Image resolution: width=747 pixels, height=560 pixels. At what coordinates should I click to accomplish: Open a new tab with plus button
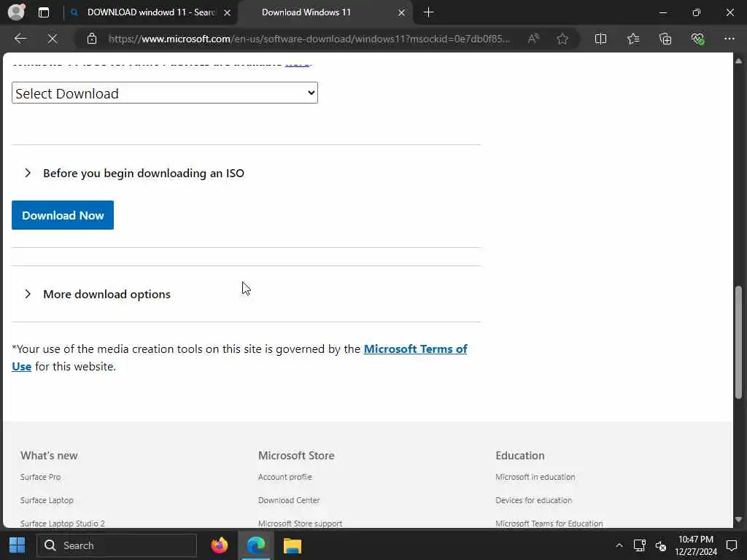coord(428,12)
